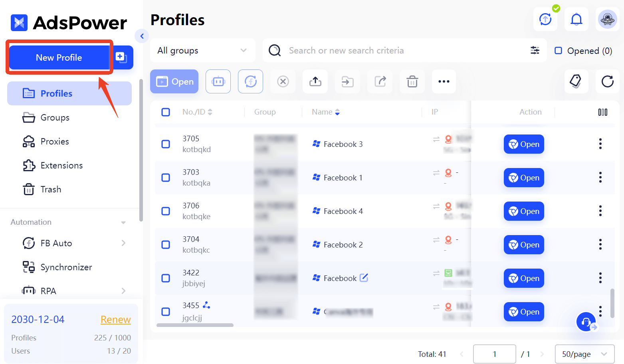This screenshot has width=624, height=364.
Task: Click Open for profile 3422
Action: pyautogui.click(x=524, y=278)
